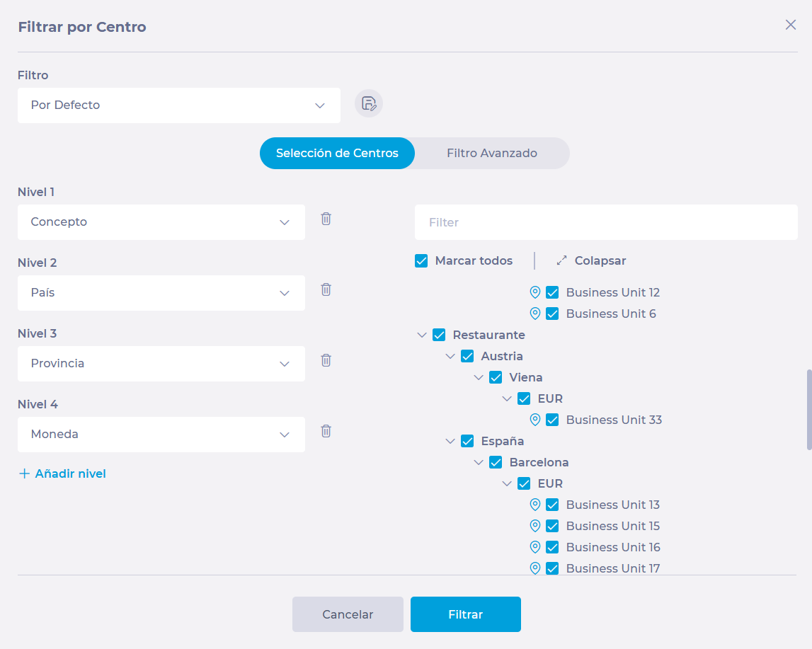Click location pin icon for Business Unit 13
The height and width of the screenshot is (649, 812).
[535, 505]
